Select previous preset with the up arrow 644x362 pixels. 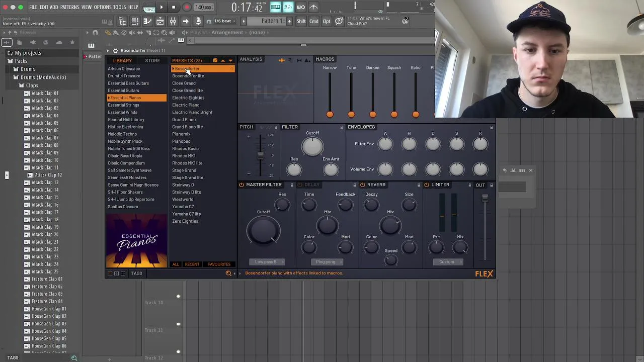coord(223,60)
